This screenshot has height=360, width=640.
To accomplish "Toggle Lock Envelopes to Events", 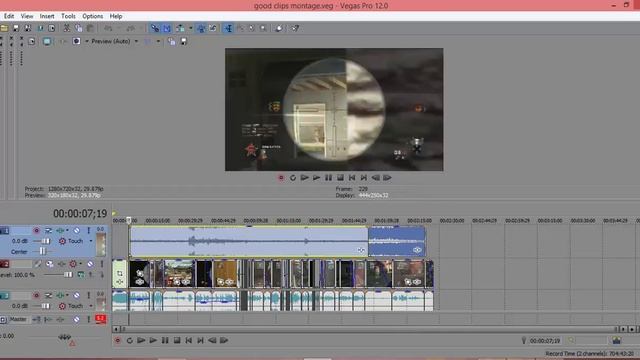I will [x=201, y=28].
